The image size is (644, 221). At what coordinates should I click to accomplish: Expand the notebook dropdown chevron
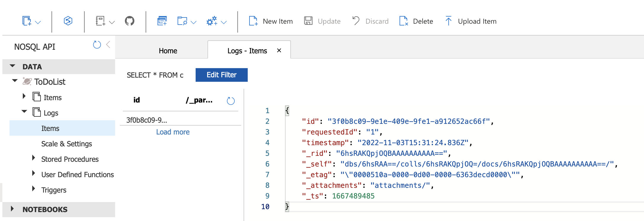(x=112, y=22)
